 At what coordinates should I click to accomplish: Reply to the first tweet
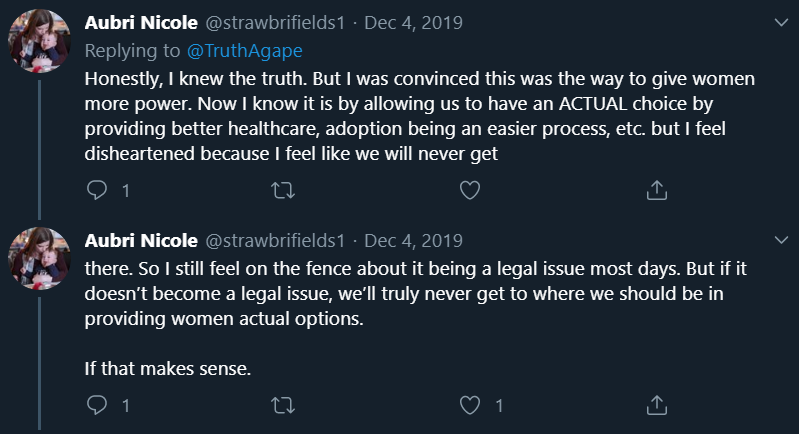(97, 189)
